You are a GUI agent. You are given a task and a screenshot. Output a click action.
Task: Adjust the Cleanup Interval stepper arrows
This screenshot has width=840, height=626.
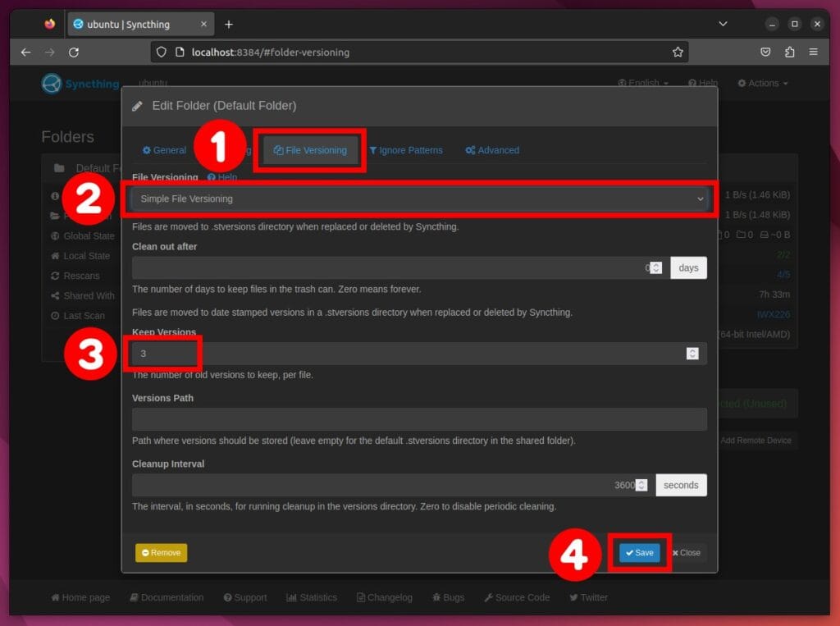point(641,485)
